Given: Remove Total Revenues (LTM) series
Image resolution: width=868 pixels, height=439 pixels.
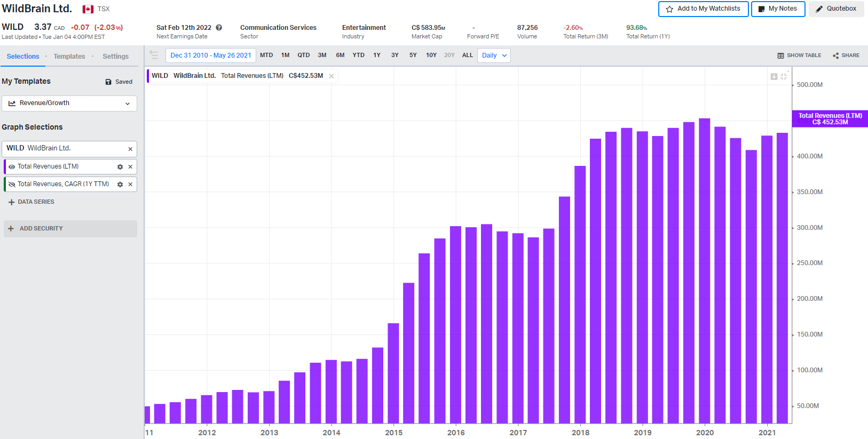Looking at the screenshot, I should coord(130,167).
